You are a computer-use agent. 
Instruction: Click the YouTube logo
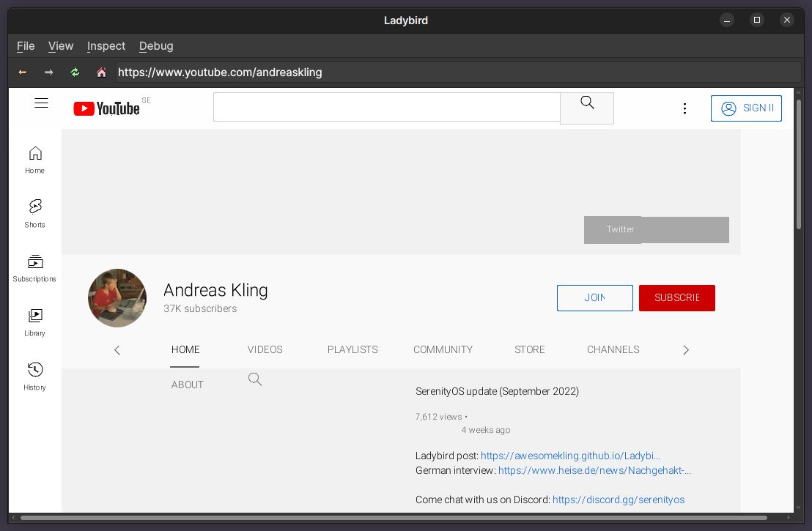(107, 108)
